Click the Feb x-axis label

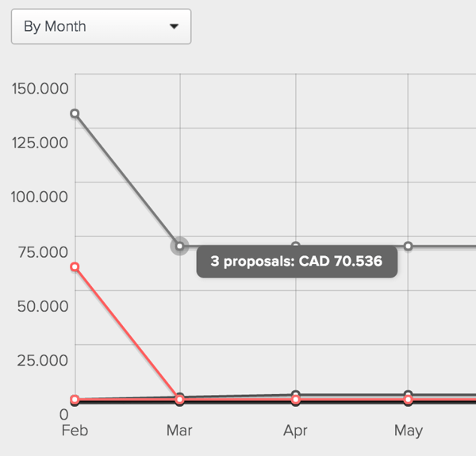click(75, 431)
